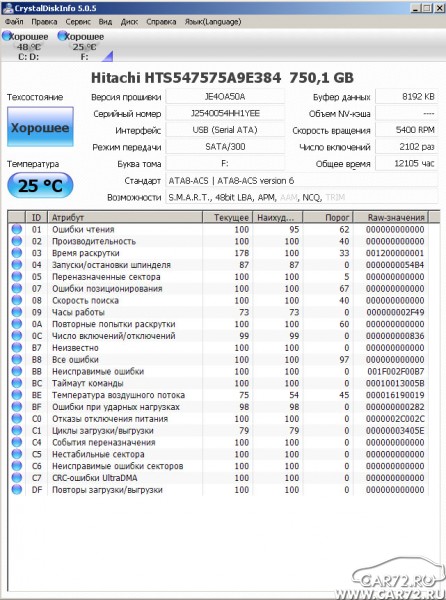Click status icon of Температура воздушного потока row
This screenshot has height=600, width=446.
point(16,395)
